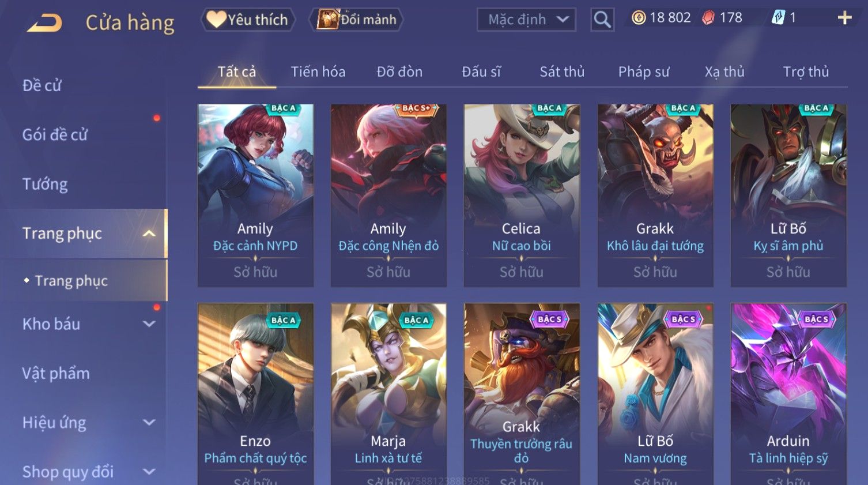The width and height of the screenshot is (868, 485).
Task: Expand the Kho báu sidebar section
Action: 149,324
